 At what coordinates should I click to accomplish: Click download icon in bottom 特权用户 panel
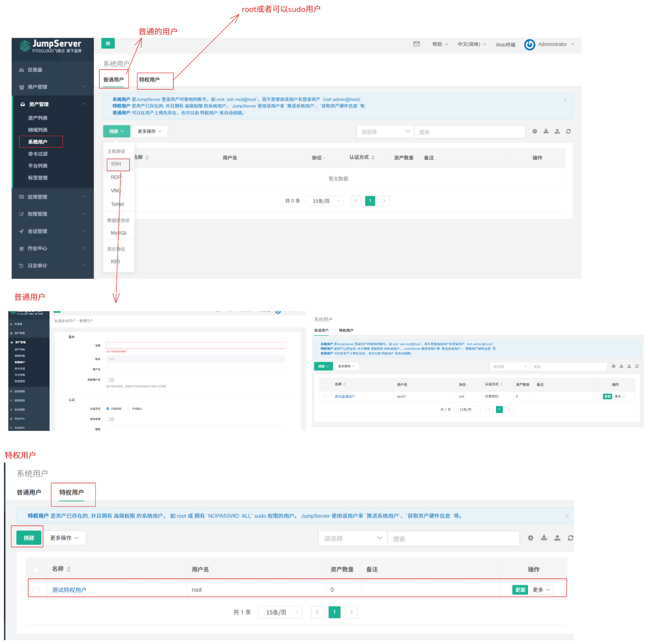pos(544,538)
